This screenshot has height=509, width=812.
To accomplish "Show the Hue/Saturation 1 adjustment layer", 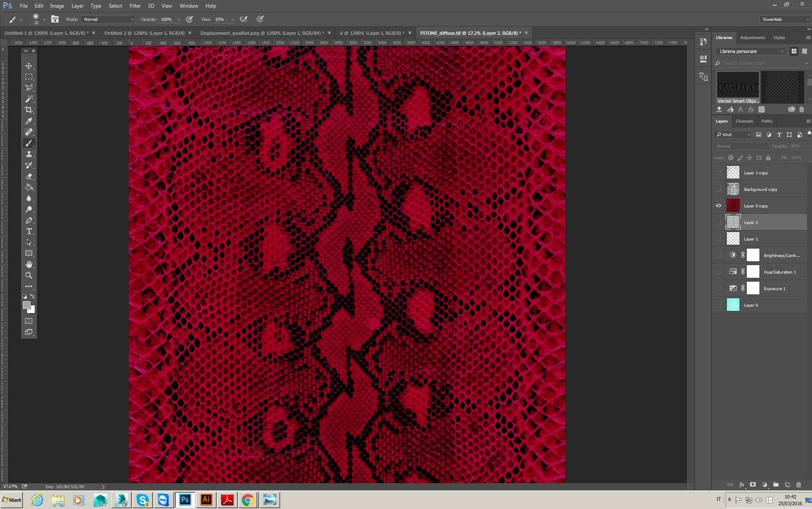I will (x=718, y=272).
